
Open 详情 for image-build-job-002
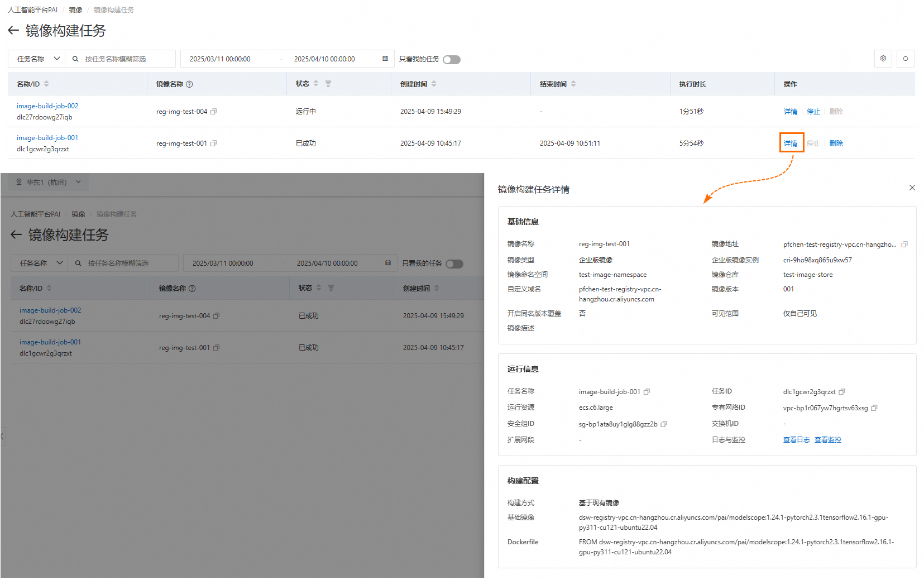click(790, 112)
